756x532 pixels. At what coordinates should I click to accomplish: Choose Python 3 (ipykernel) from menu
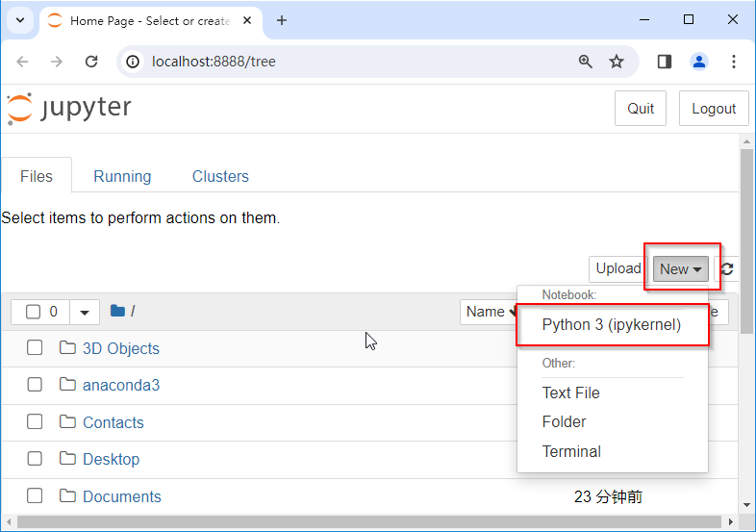[612, 325]
